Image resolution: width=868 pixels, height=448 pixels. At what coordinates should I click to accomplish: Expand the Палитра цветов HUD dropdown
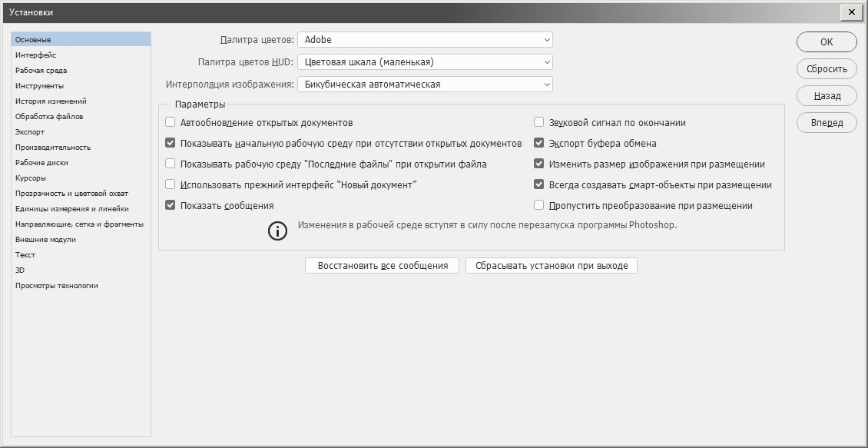pos(425,62)
